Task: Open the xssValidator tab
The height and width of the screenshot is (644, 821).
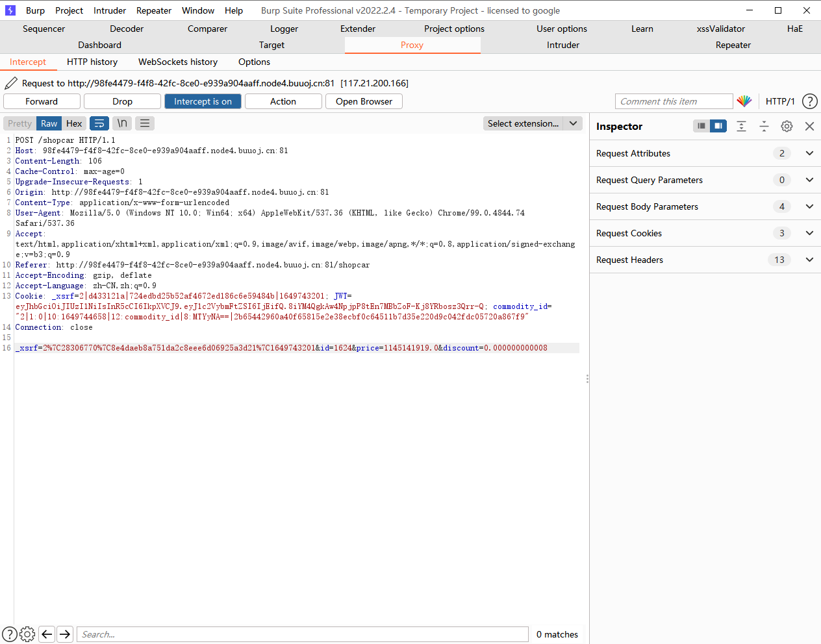Action: click(x=721, y=29)
